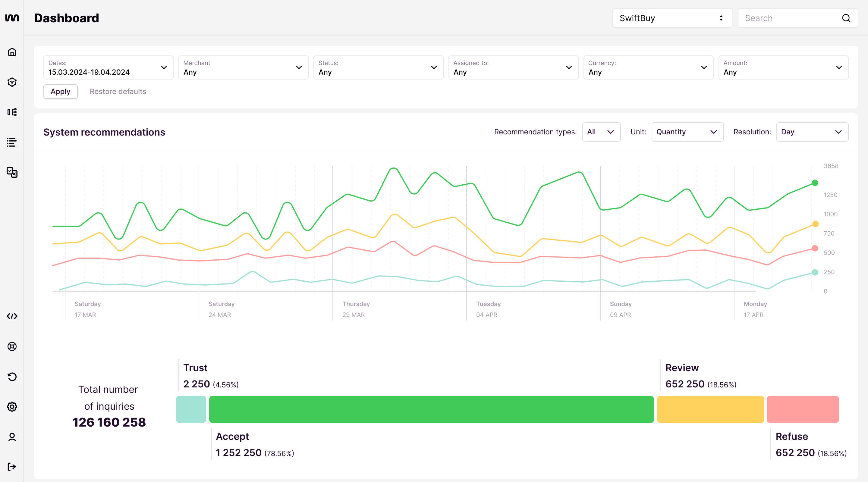The image size is (868, 482).
Task: Click the Accept value 1 252 250
Action: (239, 453)
